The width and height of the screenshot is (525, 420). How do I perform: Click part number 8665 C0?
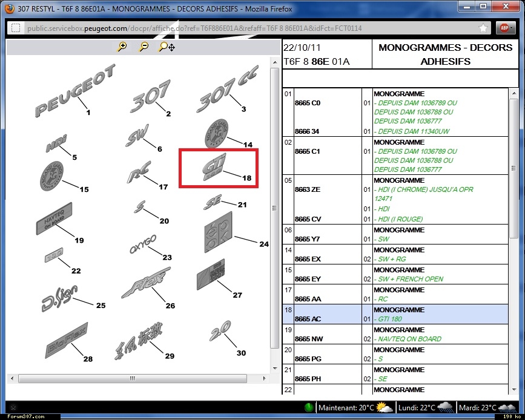coord(308,103)
